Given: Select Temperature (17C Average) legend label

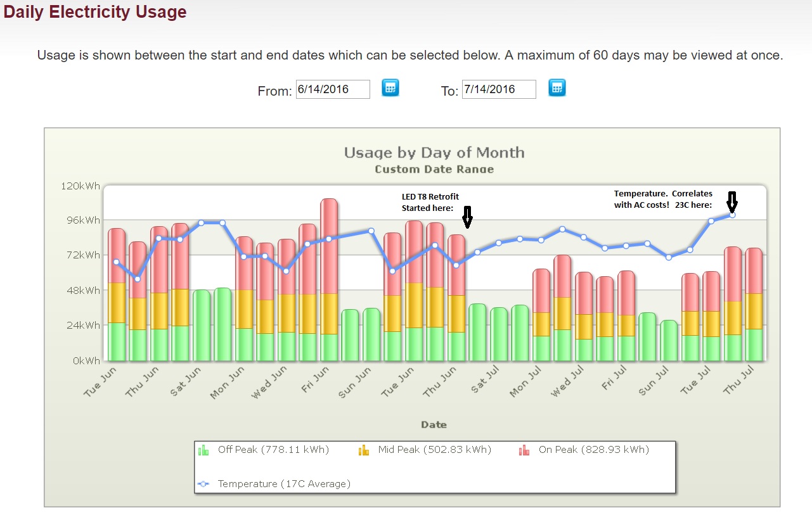Looking at the screenshot, I should click(284, 484).
